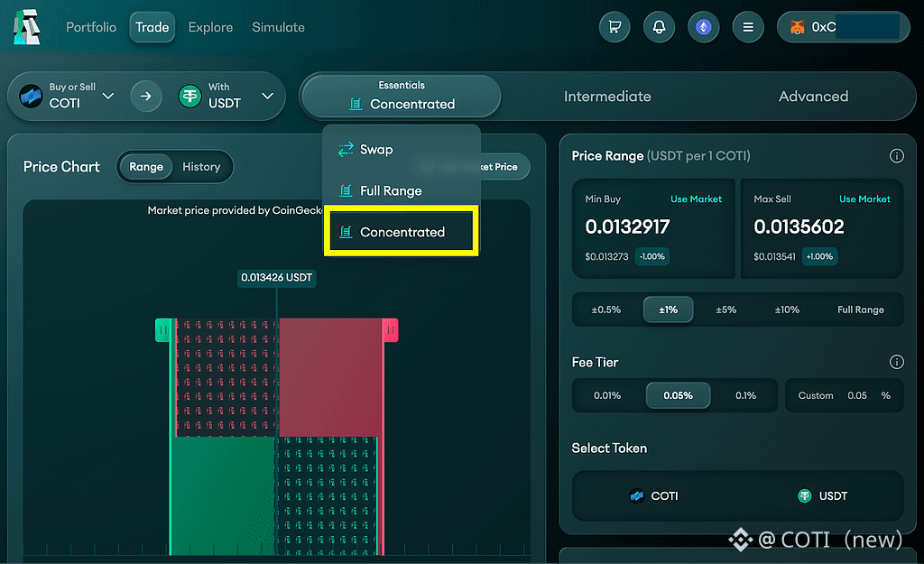Click the Custom fee percentage field

point(844,395)
